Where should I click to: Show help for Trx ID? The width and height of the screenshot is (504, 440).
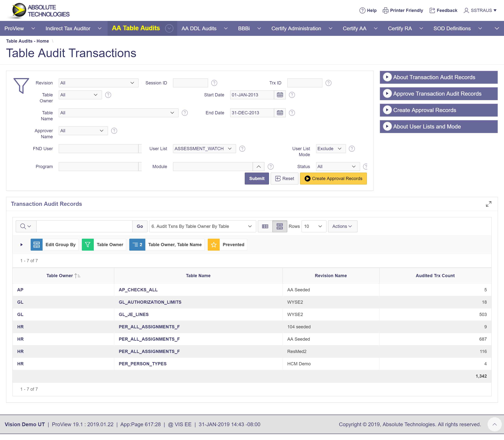[328, 83]
